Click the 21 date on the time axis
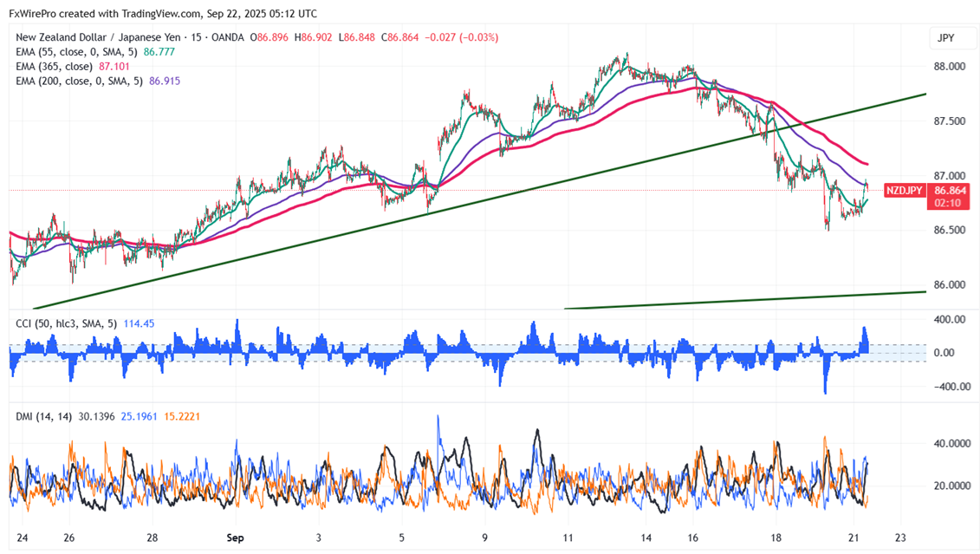Image resolution: width=980 pixels, height=554 pixels. [x=853, y=538]
